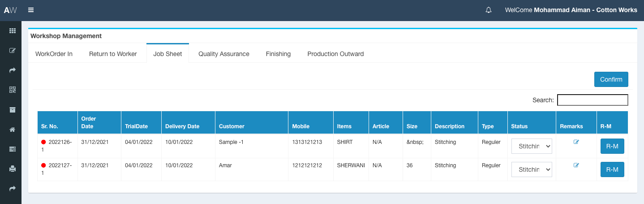Image resolution: width=644 pixels, height=204 pixels.
Task: Sort by Mobile column header
Action: [311, 122]
